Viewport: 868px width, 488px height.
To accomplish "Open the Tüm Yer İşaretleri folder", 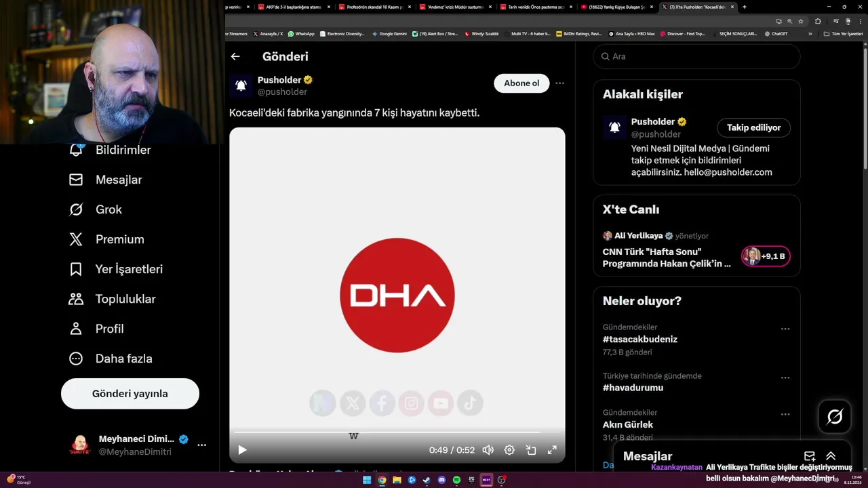I will tap(843, 34).
